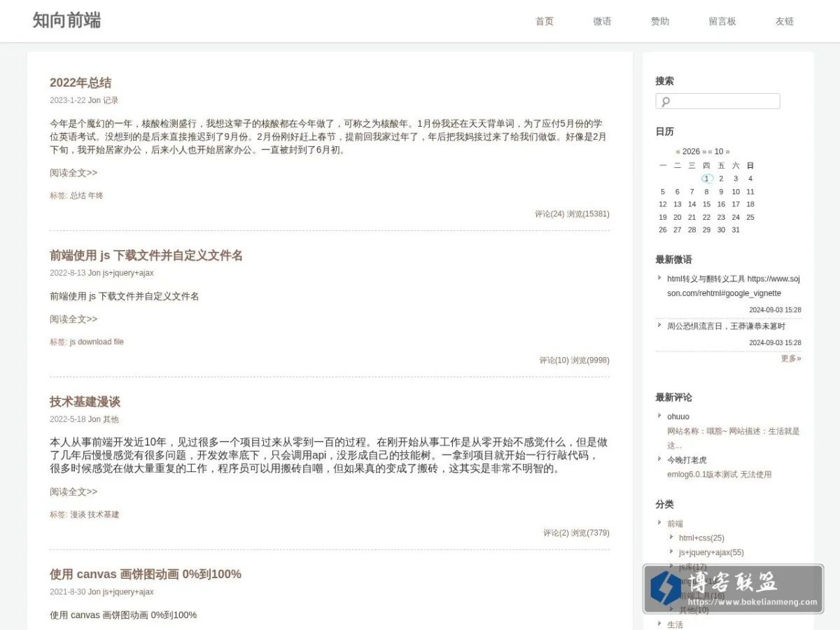840x630 pixels.
Task: Select the 其他 category link under 技术基建漫谈
Action: [111, 419]
